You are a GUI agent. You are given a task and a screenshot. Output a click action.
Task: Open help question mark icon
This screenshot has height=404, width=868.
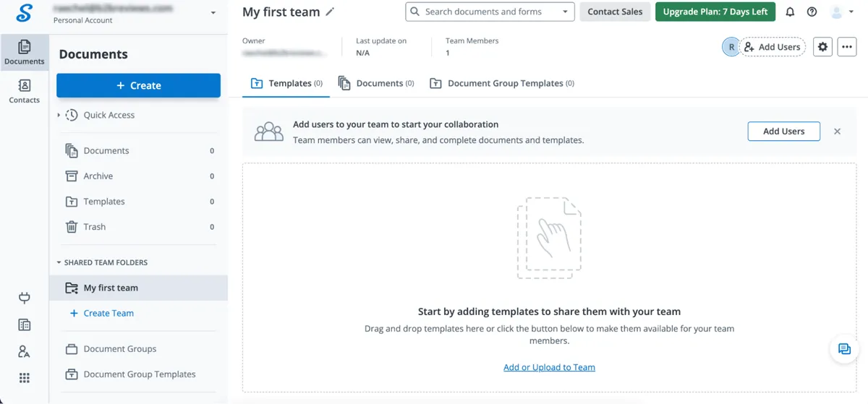812,12
